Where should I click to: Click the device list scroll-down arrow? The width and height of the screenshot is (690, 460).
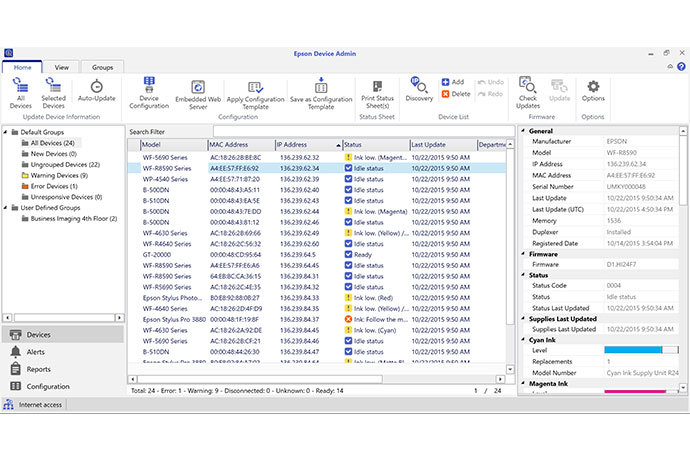(510, 369)
